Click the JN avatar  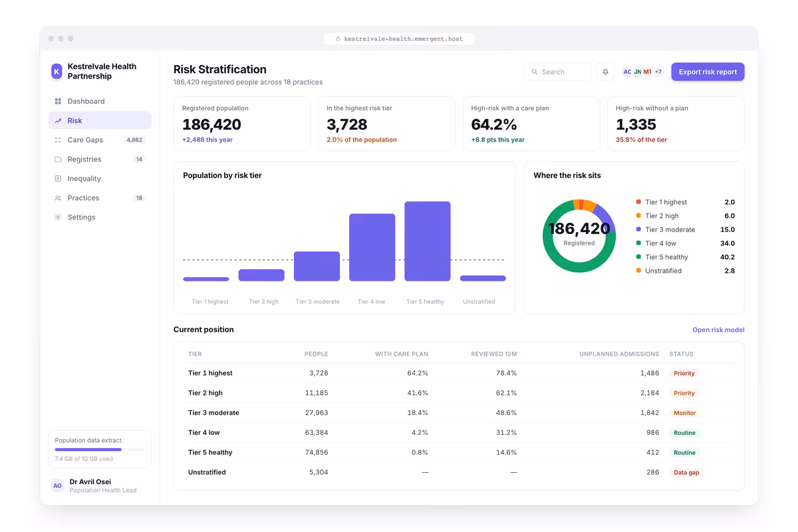pos(638,72)
